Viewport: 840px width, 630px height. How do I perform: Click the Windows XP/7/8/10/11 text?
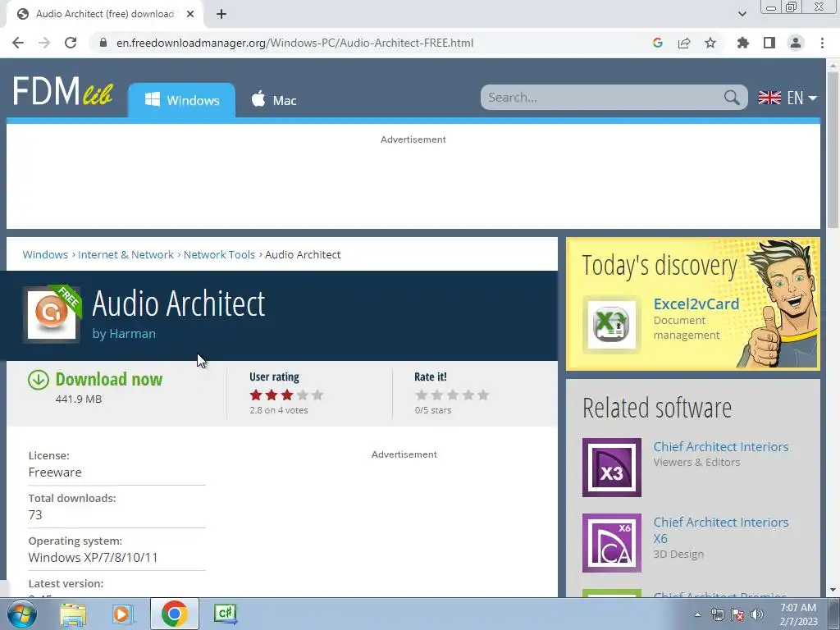(94, 557)
